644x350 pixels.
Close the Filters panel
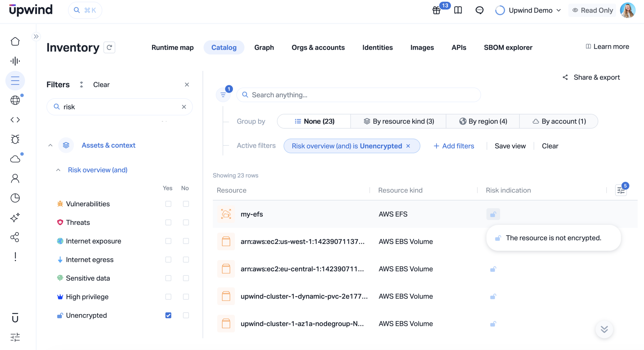point(187,85)
